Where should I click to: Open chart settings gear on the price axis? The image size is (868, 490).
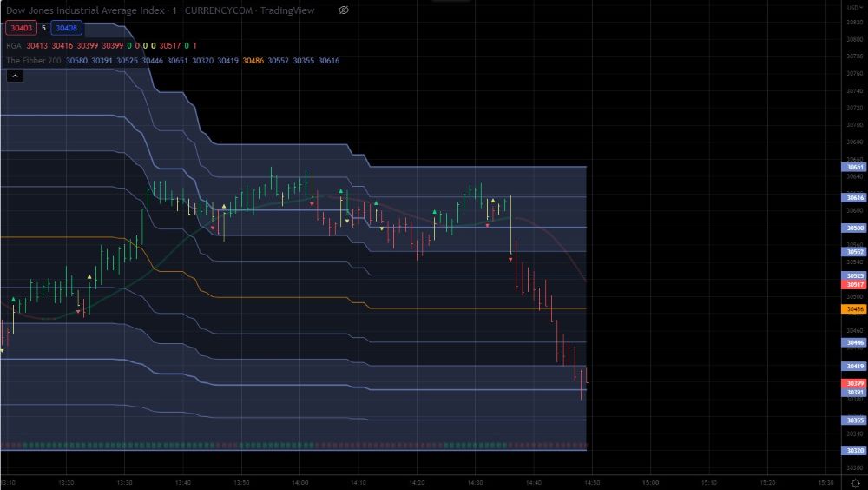tap(856, 483)
